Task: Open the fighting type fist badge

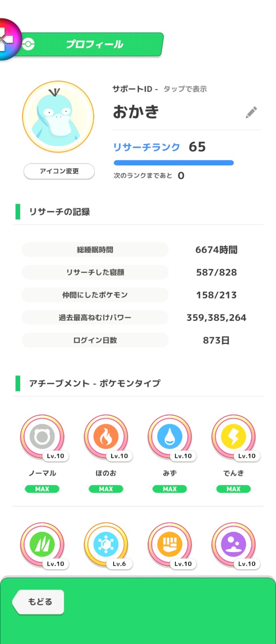Action: [x=170, y=545]
